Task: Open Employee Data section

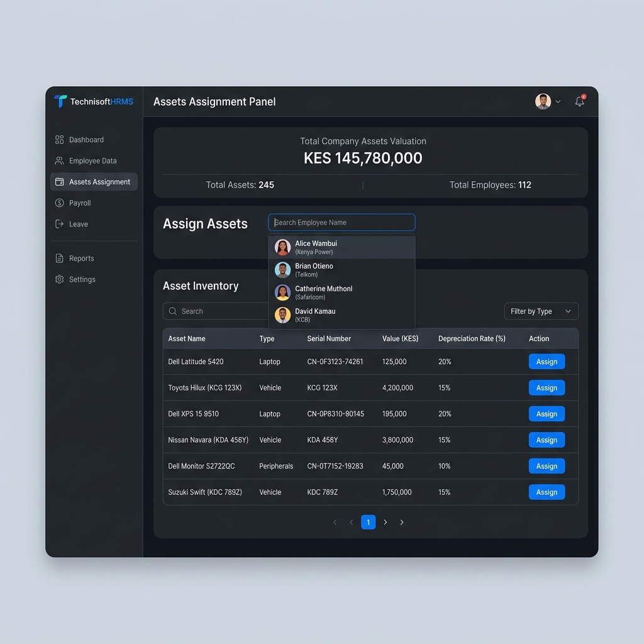Action: (x=94, y=160)
